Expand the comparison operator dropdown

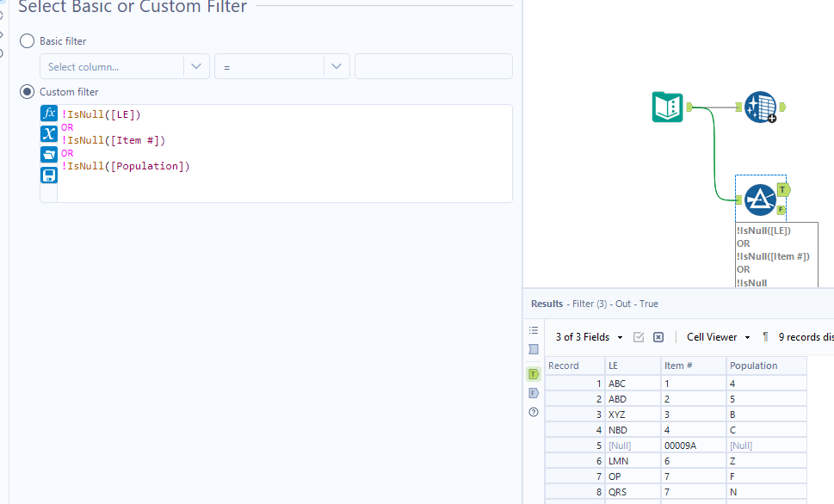(x=337, y=65)
